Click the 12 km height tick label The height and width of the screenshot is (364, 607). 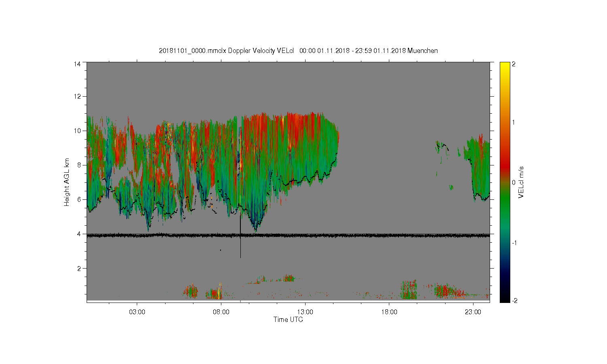click(x=77, y=96)
